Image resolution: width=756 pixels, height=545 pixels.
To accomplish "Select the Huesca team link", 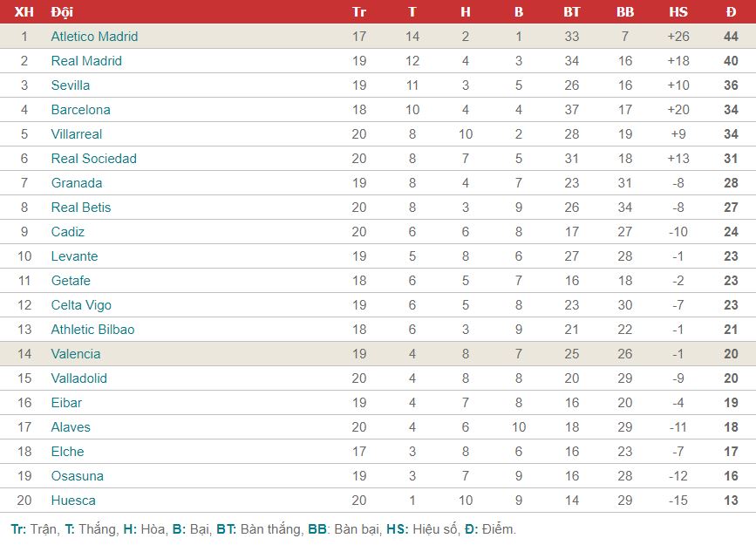I will click(x=73, y=501).
